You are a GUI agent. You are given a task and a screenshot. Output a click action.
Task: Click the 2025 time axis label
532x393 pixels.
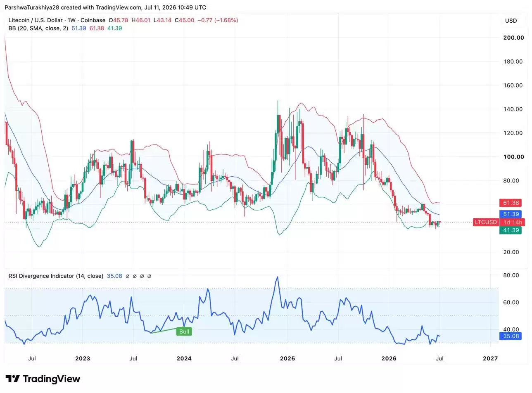[x=287, y=358]
